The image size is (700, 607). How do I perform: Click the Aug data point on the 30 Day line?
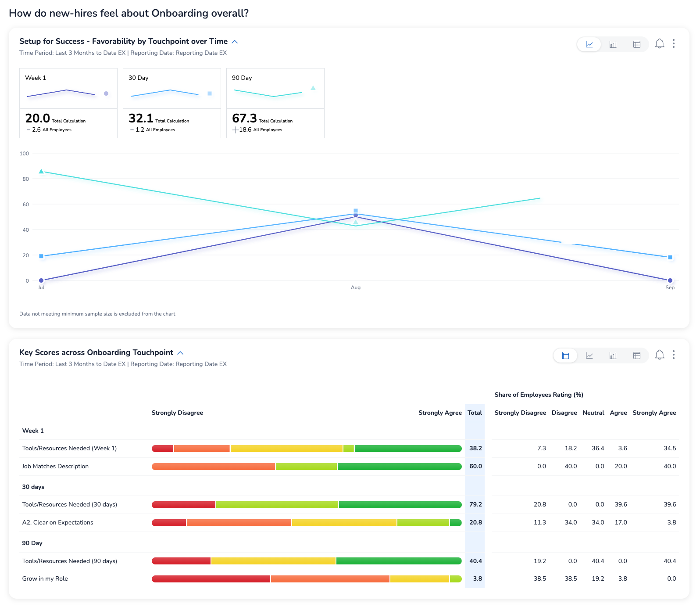(356, 211)
